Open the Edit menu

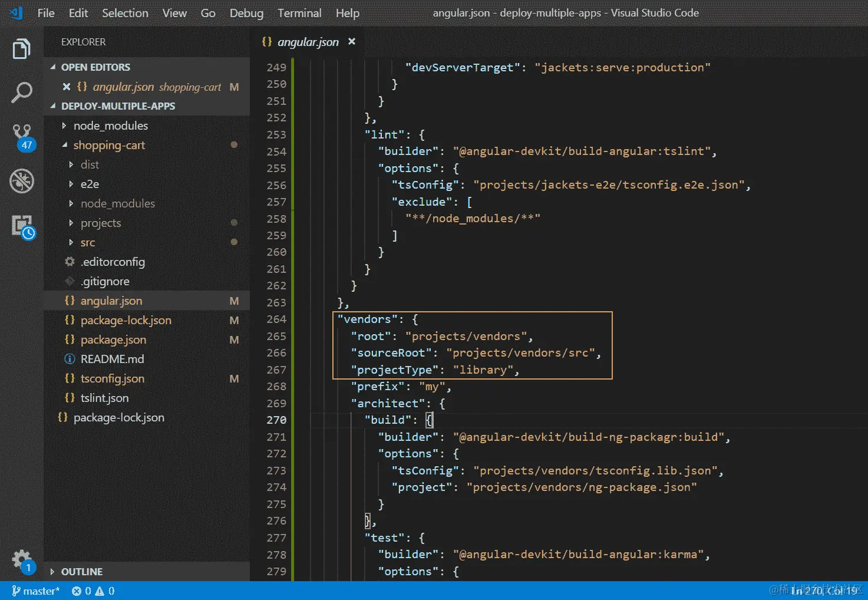click(78, 13)
